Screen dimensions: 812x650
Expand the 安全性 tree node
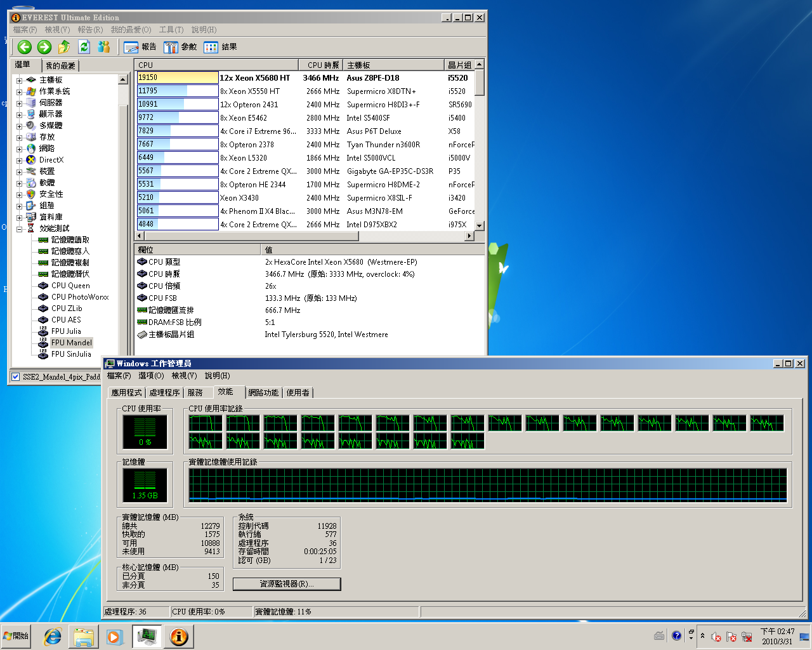[19, 195]
